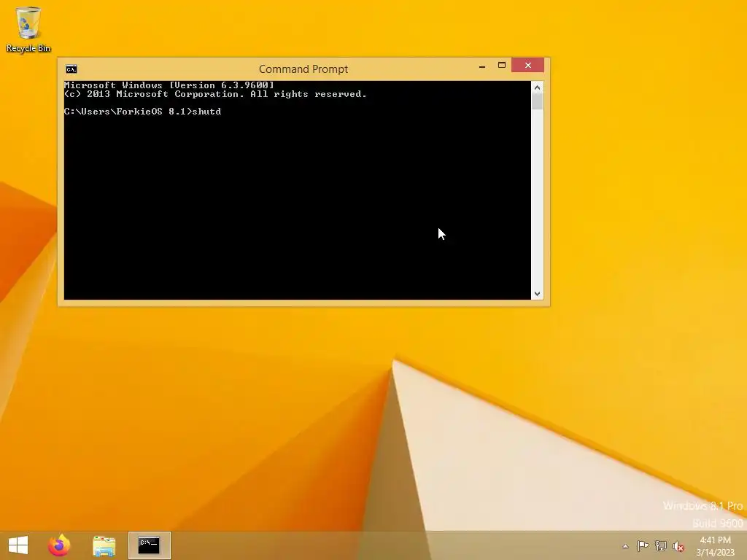Select the Command Prompt taskbar button
This screenshot has height=560, width=747.
click(149, 545)
